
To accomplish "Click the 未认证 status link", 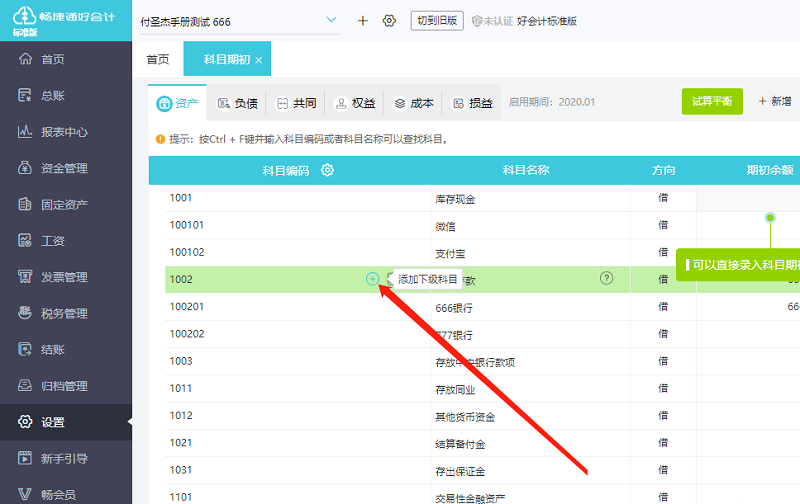I will [492, 21].
